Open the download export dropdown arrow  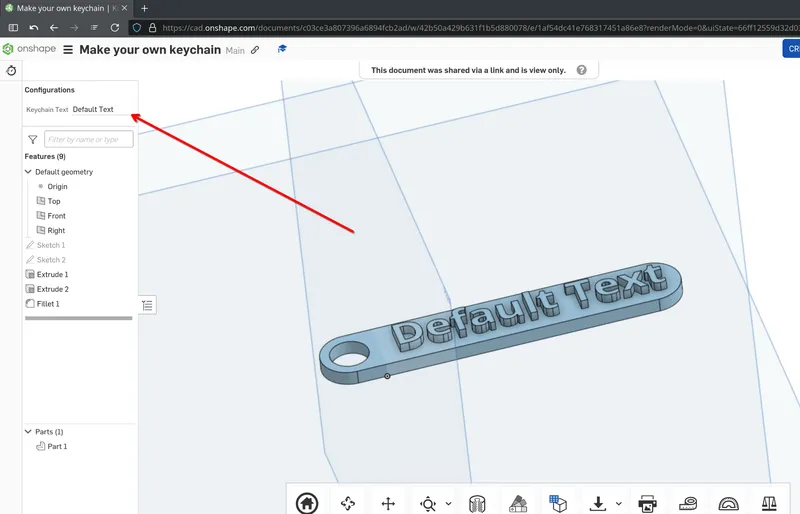[x=619, y=503]
